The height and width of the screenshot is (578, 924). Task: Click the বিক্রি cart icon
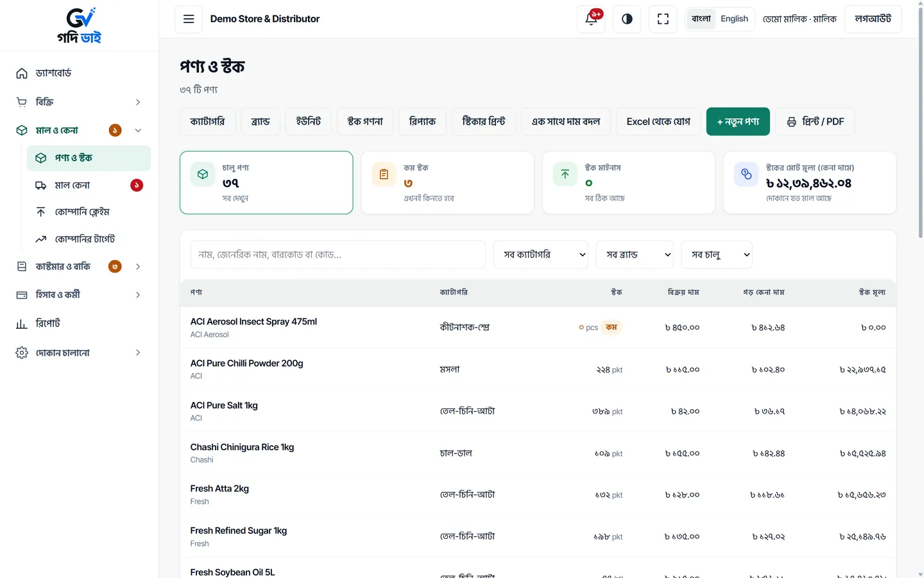22,102
